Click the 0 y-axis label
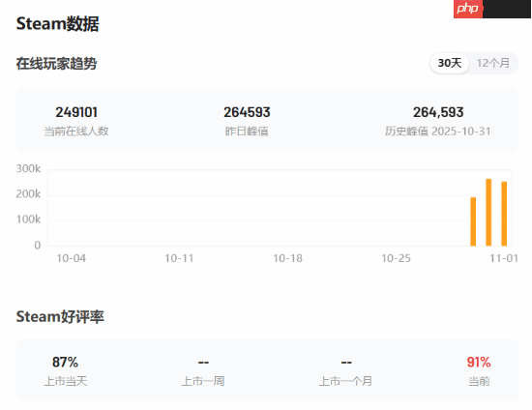The image size is (532, 410). pos(38,246)
